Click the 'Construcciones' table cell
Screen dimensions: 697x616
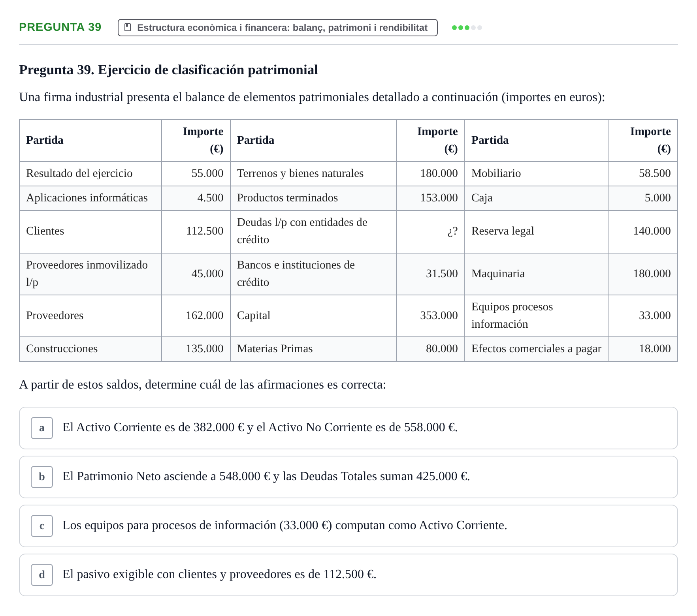[90, 349]
